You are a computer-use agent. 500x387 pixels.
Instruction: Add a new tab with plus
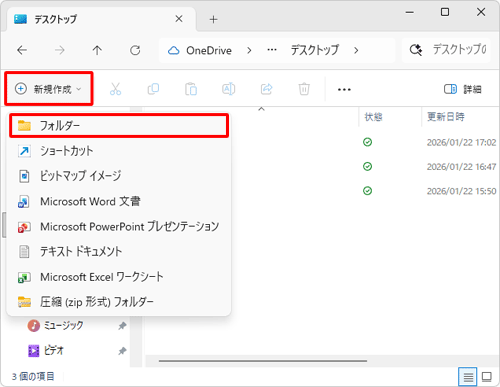click(x=213, y=20)
